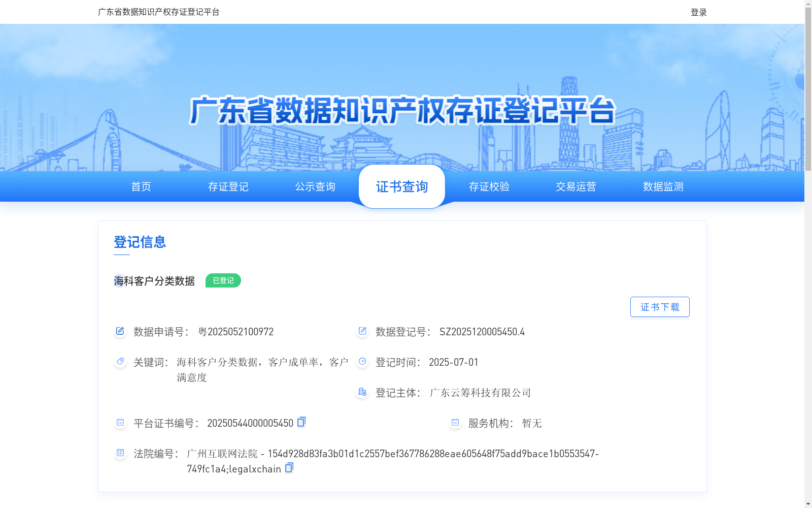Click the 登录 link

(699, 12)
